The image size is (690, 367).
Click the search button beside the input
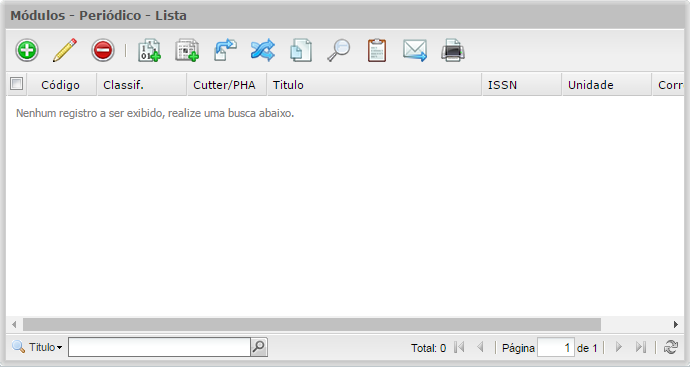[259, 347]
